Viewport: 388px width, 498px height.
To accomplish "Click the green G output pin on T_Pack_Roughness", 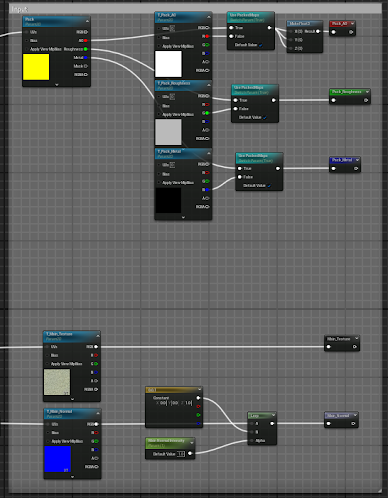I will tap(207, 113).
